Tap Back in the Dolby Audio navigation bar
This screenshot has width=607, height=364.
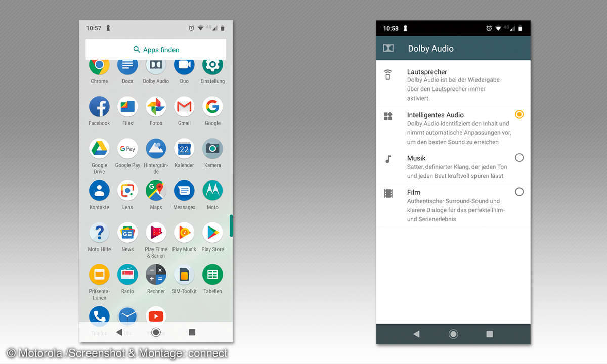(416, 334)
